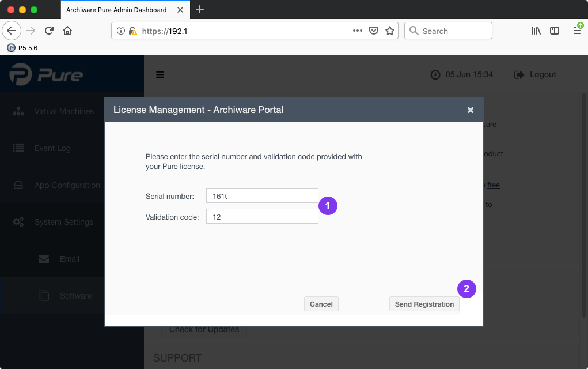This screenshot has width=588, height=369.
Task: Toggle the browser sidebar view icon
Action: click(x=555, y=31)
